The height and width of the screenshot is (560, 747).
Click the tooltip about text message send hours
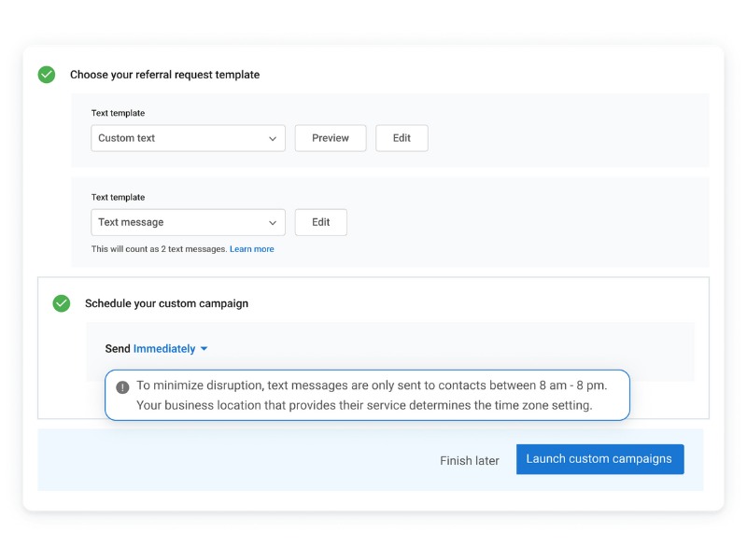pyautogui.click(x=367, y=395)
